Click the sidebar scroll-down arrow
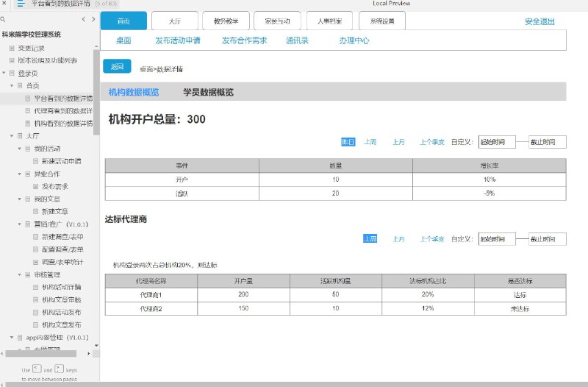Image resolution: width=588 pixels, height=387 pixels. coord(96,345)
